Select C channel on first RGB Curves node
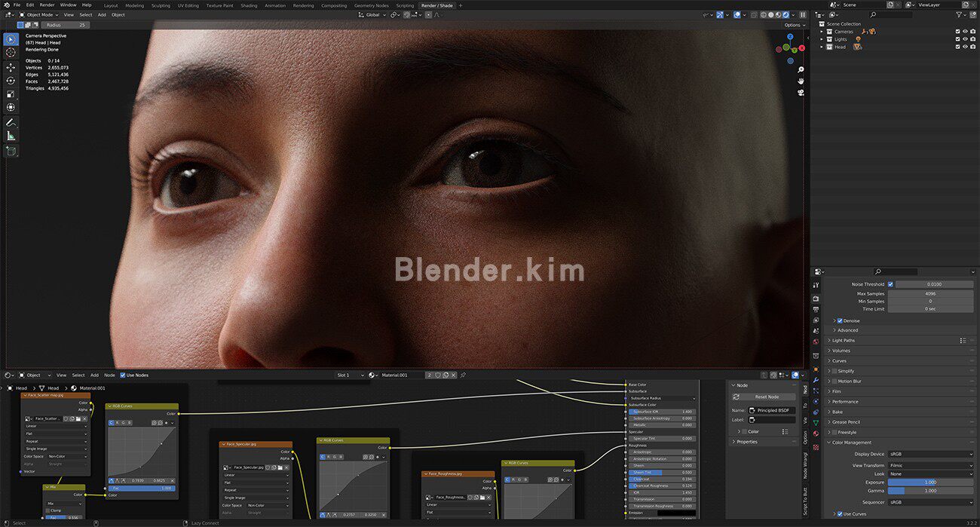The image size is (980, 527). (112, 423)
